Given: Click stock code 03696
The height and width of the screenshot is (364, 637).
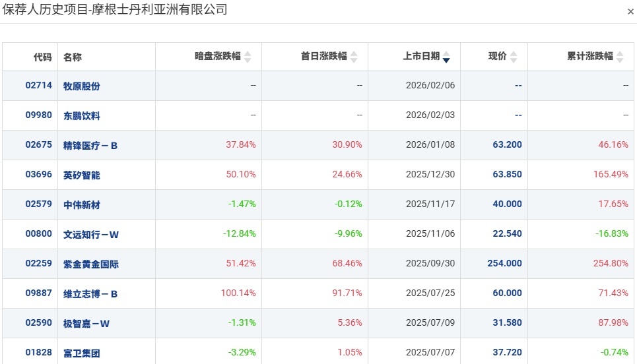Looking at the screenshot, I should (x=38, y=174).
